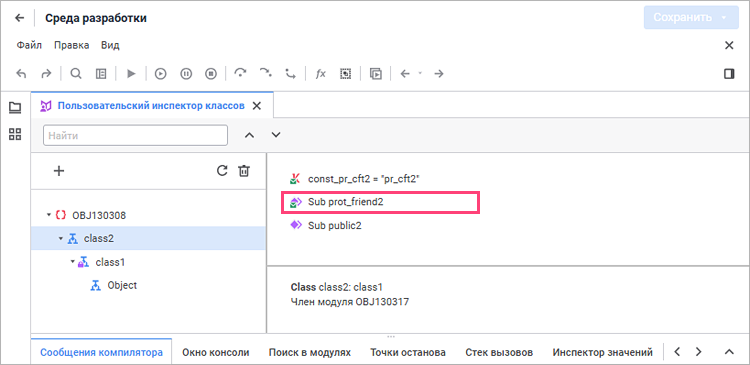Run code with the play triangle icon
The image size is (750, 365).
pyautogui.click(x=131, y=74)
